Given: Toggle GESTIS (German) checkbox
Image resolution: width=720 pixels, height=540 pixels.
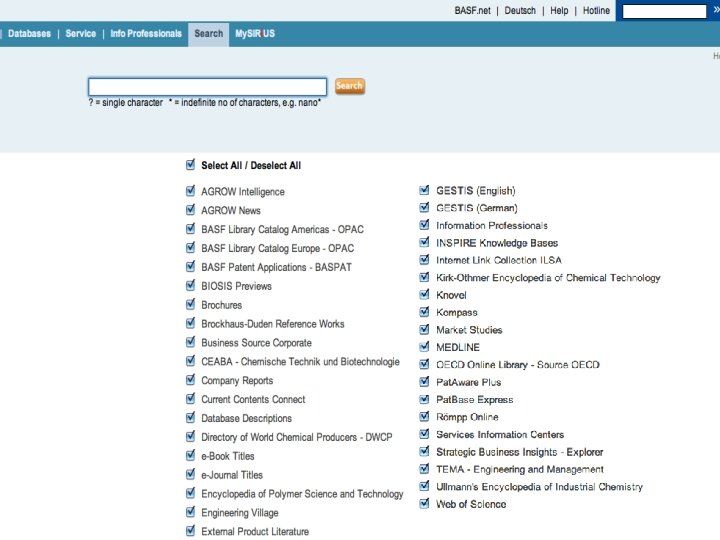Looking at the screenshot, I should coord(425,207).
